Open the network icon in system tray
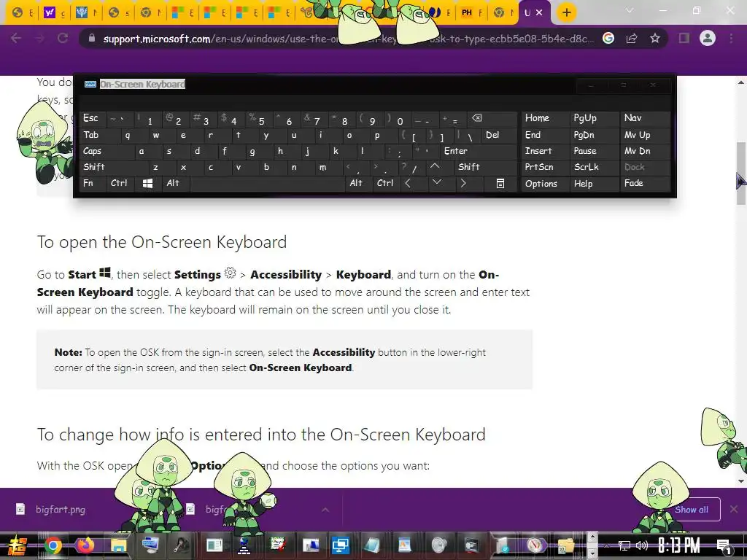Image resolution: width=747 pixels, height=560 pixels. point(624,545)
